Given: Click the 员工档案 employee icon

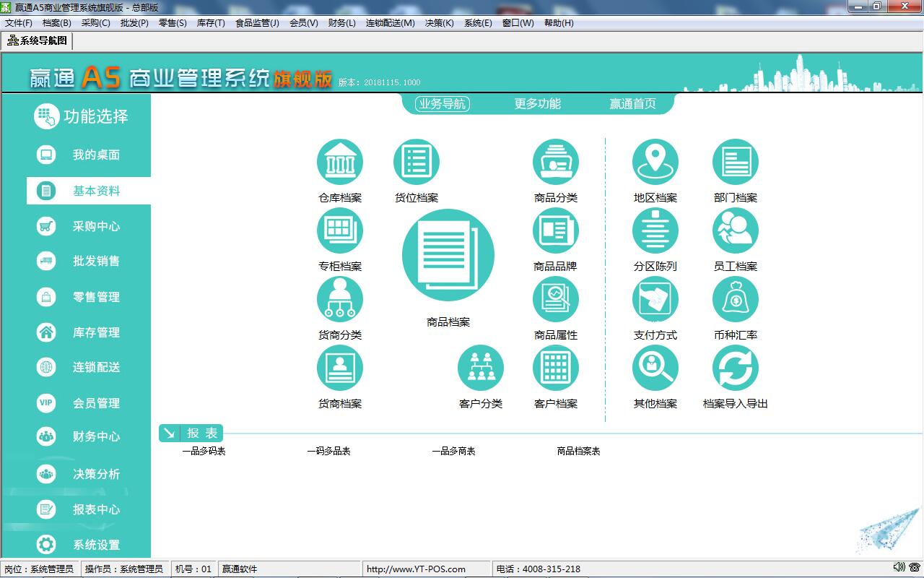Looking at the screenshot, I should tap(736, 231).
